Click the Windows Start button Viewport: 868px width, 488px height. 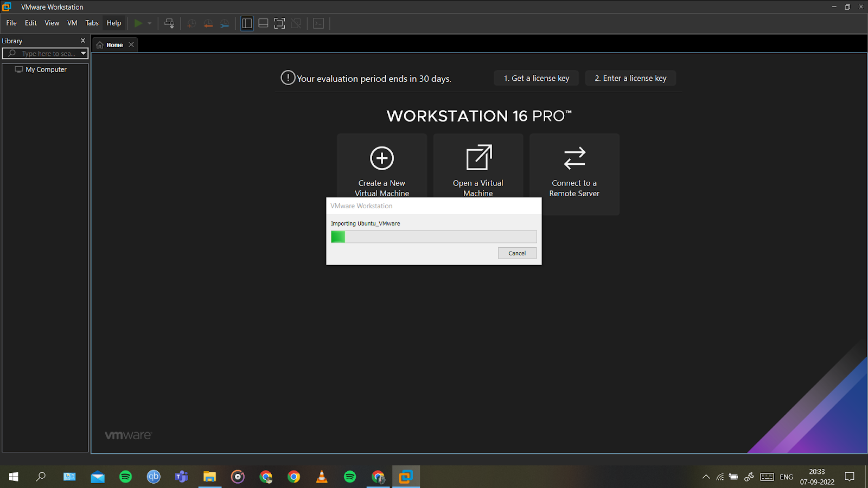click(x=14, y=477)
